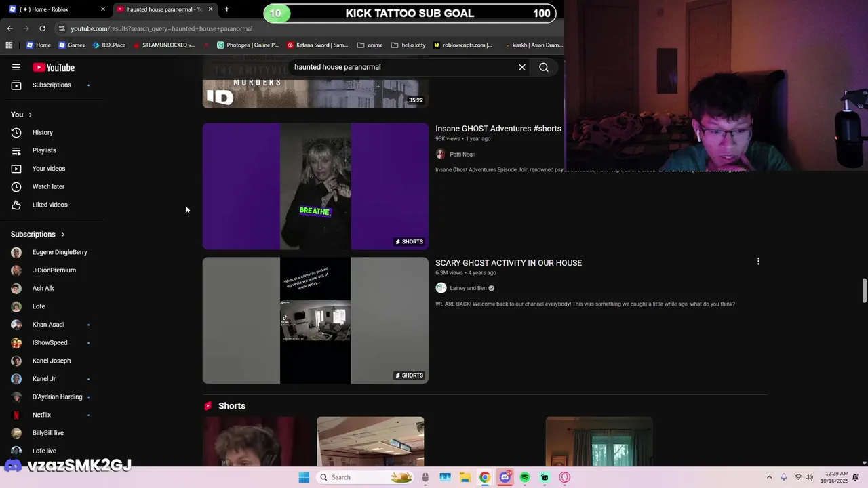Open the RBX.Place bookmark
The image size is (868, 488).
(x=108, y=45)
